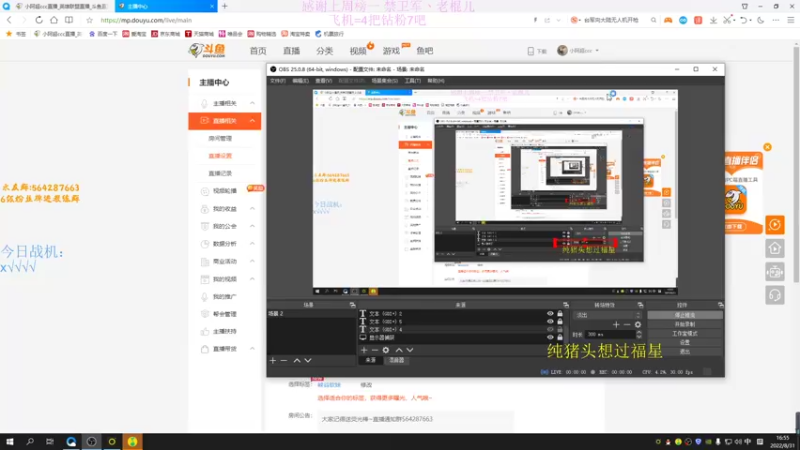Open 设置 from OBS controls panel

click(x=685, y=342)
